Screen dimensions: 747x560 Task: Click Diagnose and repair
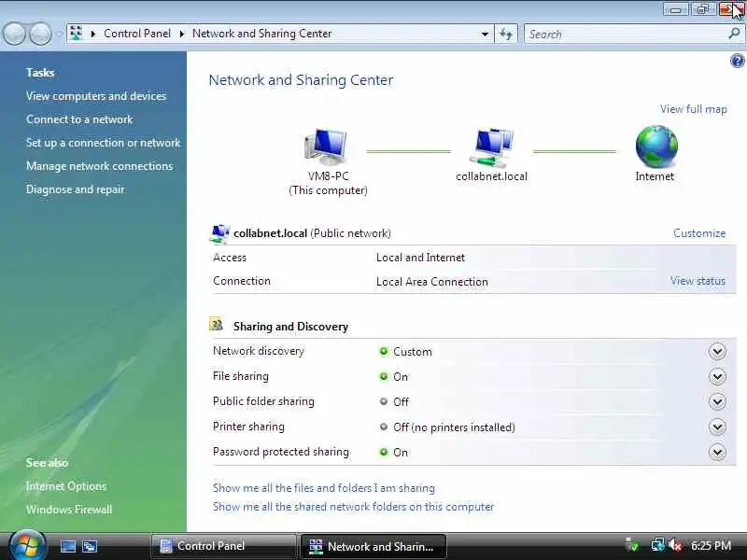[x=76, y=189]
